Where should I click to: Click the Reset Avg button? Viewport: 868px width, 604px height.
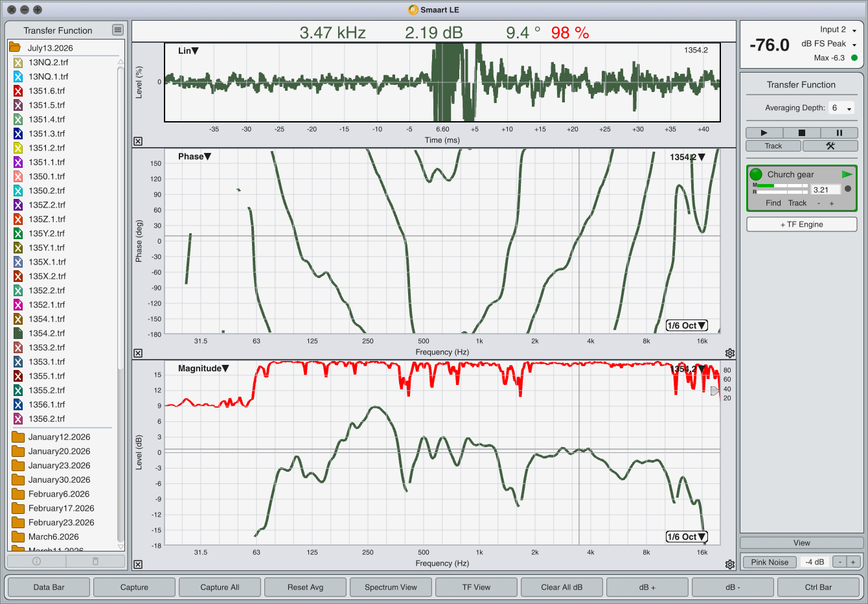tap(305, 587)
